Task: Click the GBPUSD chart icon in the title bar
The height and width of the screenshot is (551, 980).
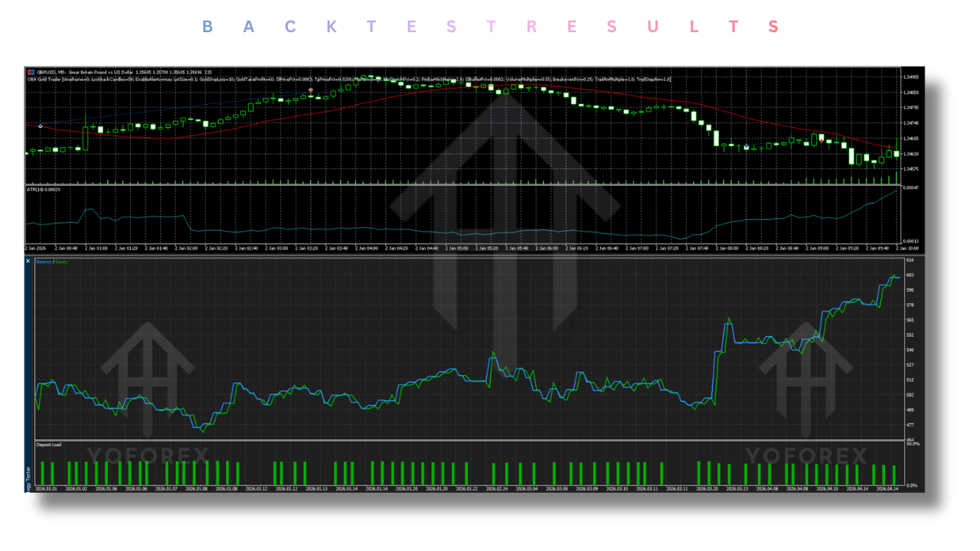Action: tap(31, 71)
